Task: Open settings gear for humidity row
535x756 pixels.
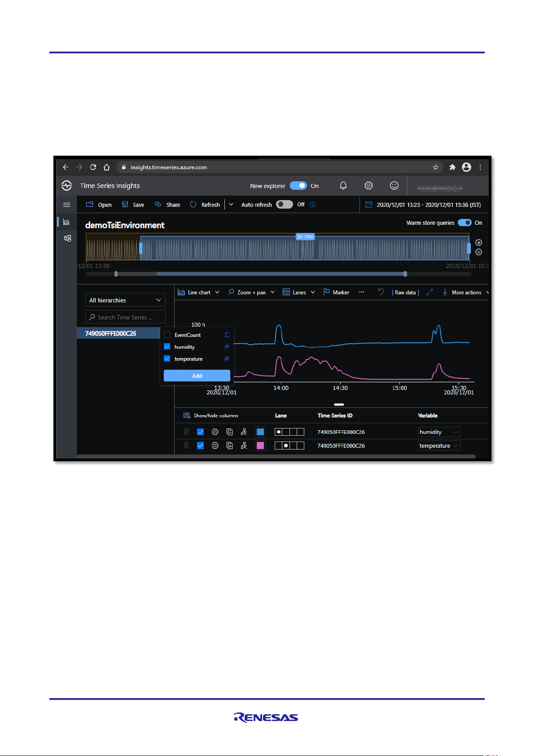Action: pyautogui.click(x=215, y=432)
